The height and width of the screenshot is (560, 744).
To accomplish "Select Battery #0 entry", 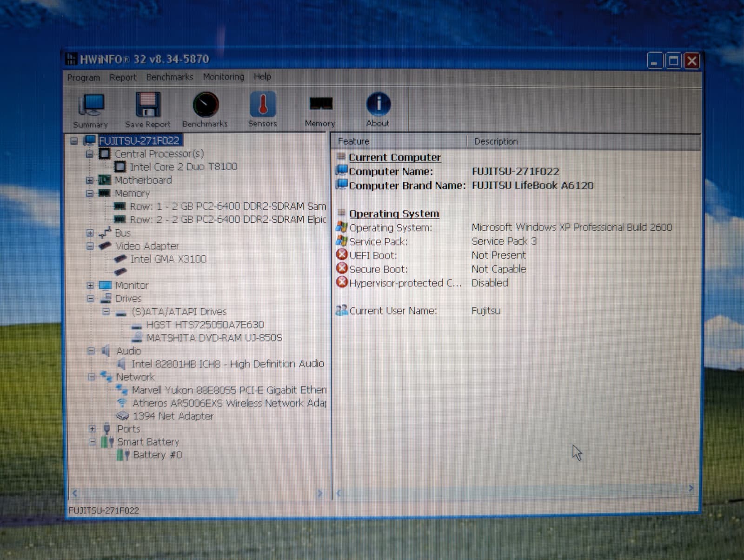I will (157, 455).
